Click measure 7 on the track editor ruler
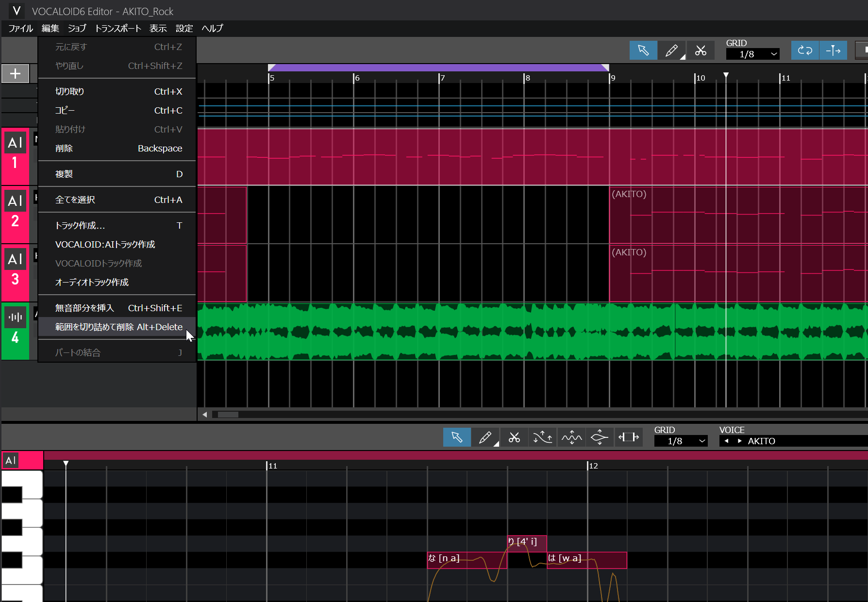The image size is (868, 602). [x=442, y=78]
